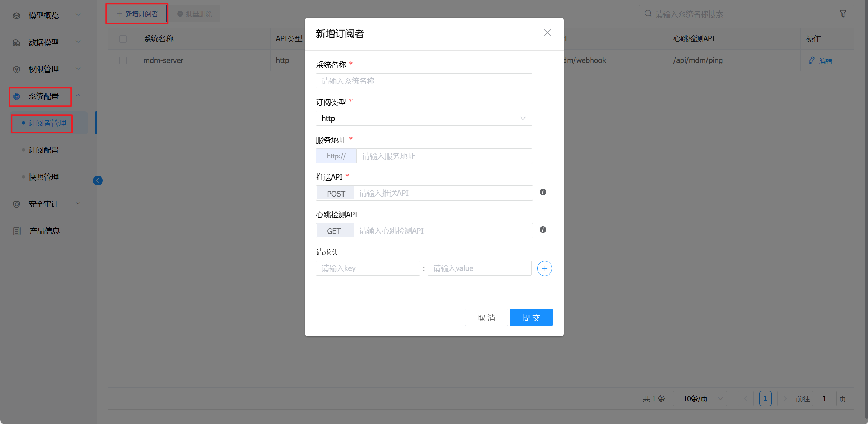Click the previous page arrow
This screenshot has height=424, width=868.
click(x=746, y=398)
